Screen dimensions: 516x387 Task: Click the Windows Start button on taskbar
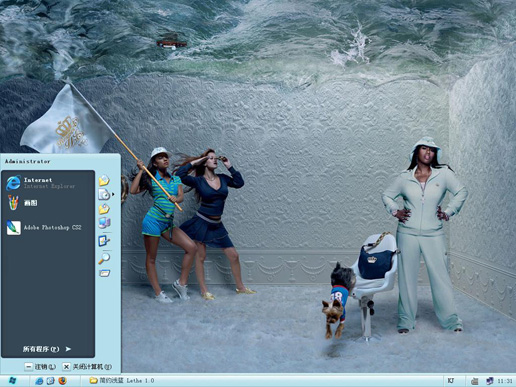(13, 380)
